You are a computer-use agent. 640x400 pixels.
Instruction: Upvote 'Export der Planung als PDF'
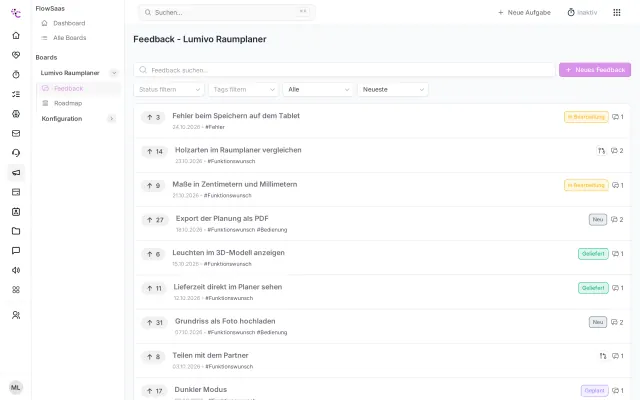(x=155, y=220)
